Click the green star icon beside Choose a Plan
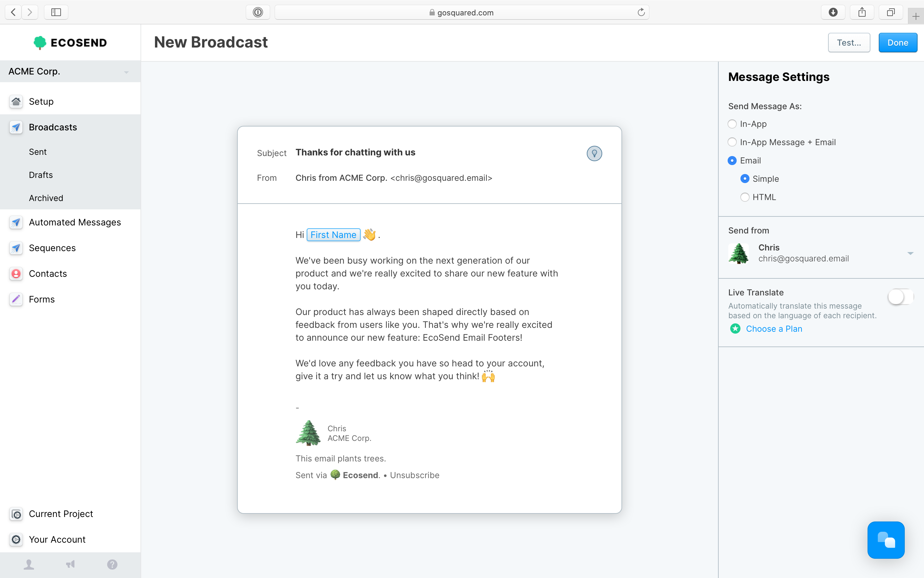Viewport: 924px width, 578px height. point(735,329)
